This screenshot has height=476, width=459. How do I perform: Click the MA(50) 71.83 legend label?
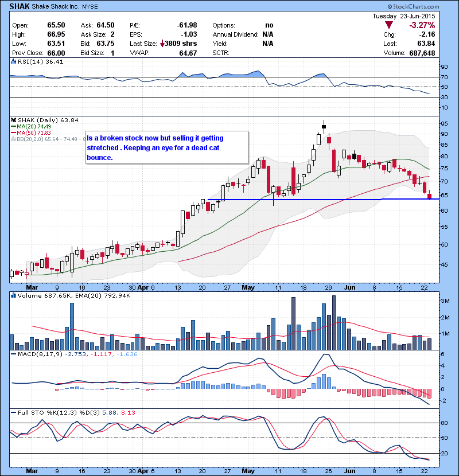[34, 132]
